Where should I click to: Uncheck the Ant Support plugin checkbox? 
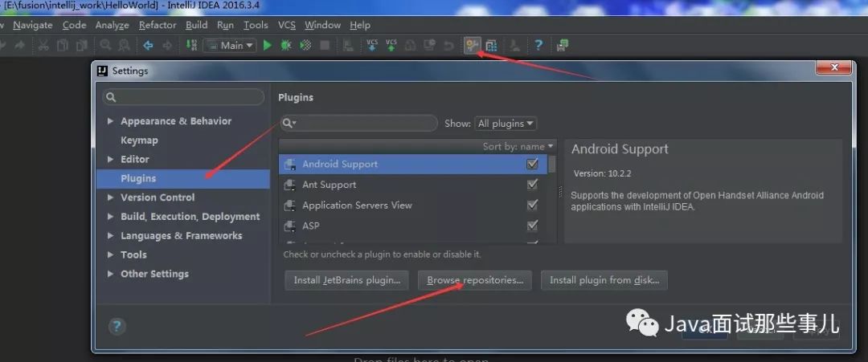533,185
